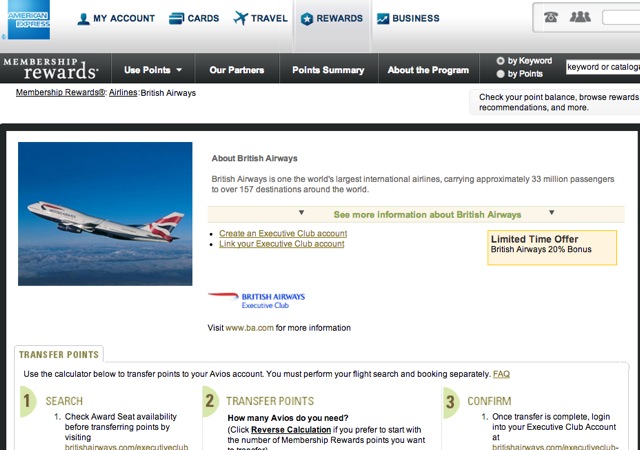Screen dimensions: 640x450
Task: Click the right-side arrow on the information bar
Action: coord(551,212)
